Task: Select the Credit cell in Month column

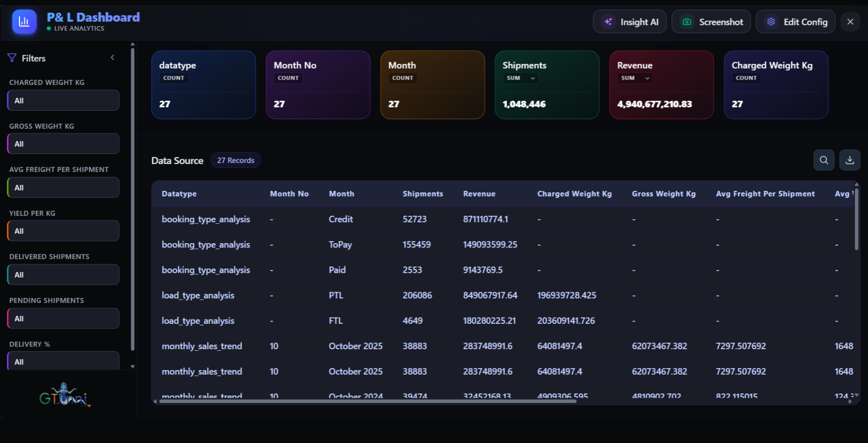Action: (x=341, y=219)
